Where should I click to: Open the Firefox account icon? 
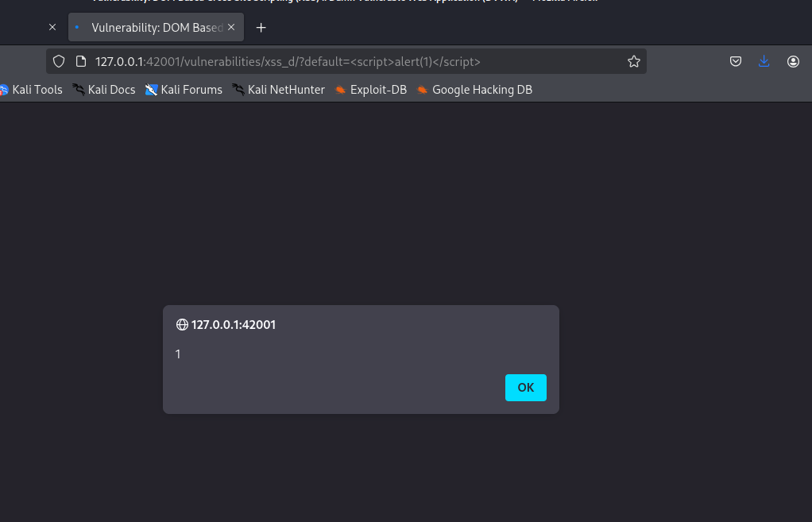[793, 62]
